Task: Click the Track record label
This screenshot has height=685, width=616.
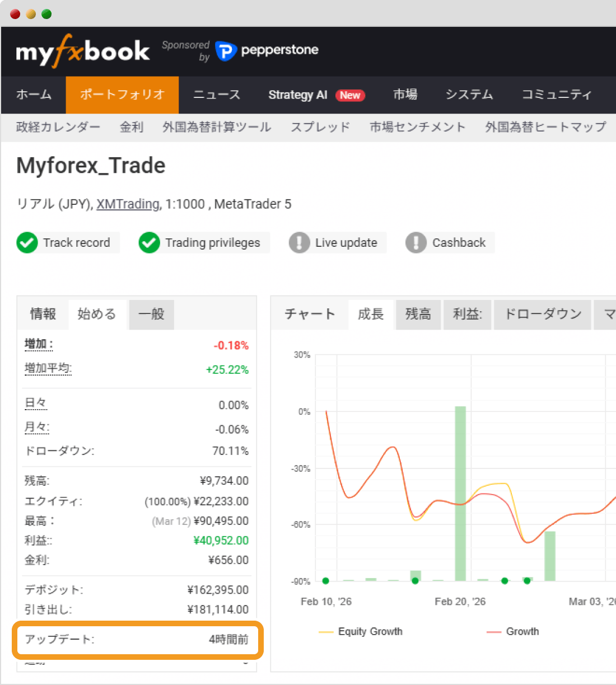Action: [77, 242]
